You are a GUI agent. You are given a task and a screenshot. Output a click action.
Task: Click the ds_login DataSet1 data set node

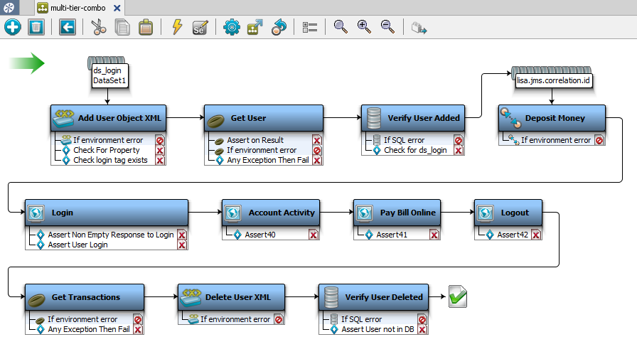(x=109, y=75)
